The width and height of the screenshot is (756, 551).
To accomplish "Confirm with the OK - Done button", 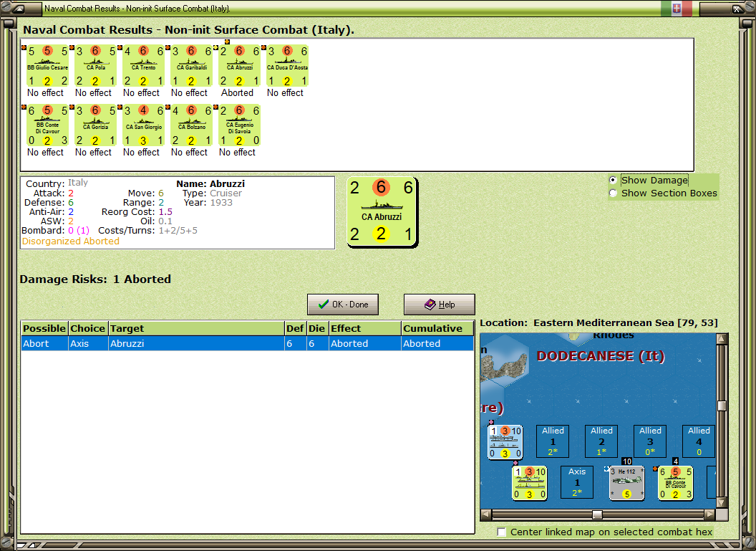I will (x=343, y=305).
